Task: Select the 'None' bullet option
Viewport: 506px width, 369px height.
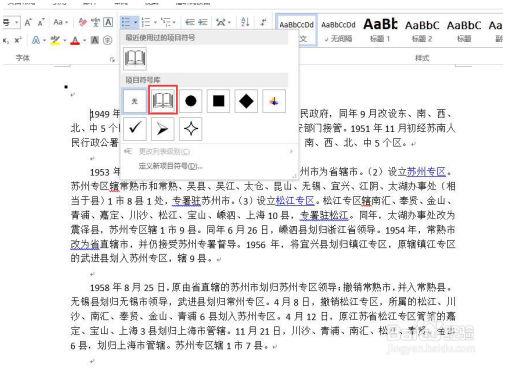Action: click(135, 101)
